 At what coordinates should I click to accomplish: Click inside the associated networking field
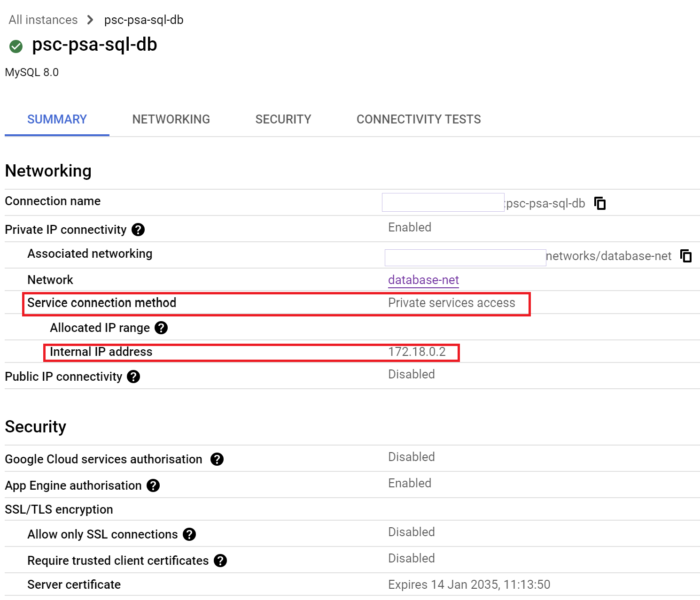point(465,257)
